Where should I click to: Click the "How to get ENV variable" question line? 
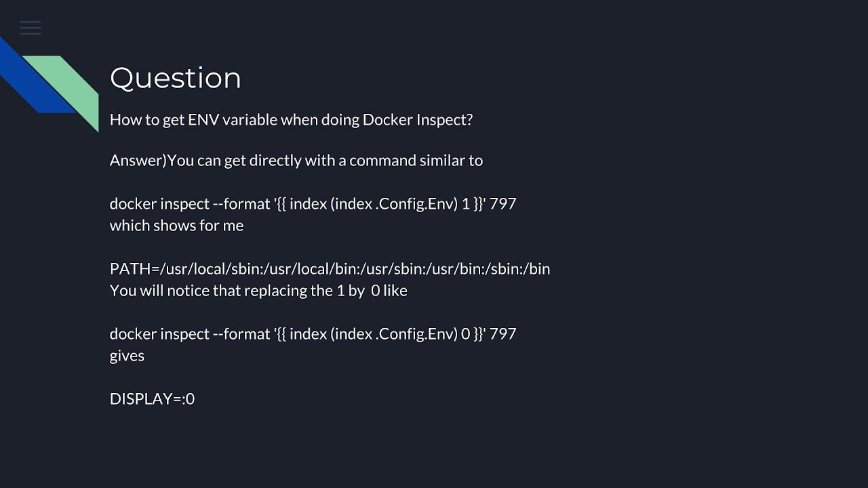pyautogui.click(x=291, y=120)
